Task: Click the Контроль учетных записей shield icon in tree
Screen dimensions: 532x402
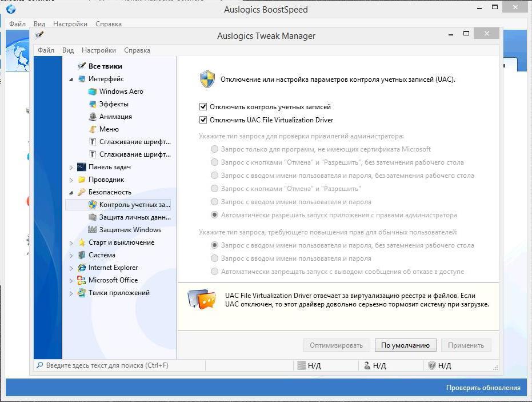Action: click(93, 204)
